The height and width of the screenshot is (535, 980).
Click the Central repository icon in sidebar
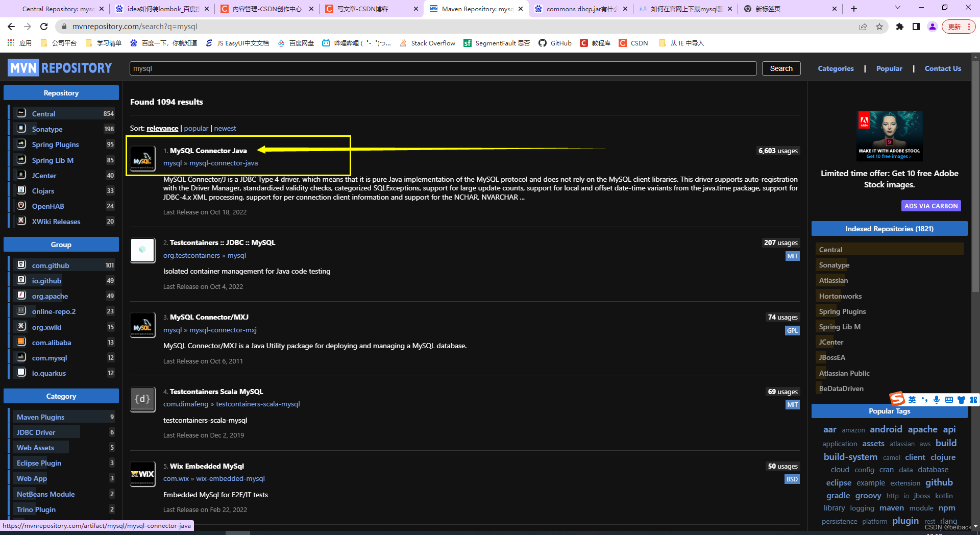pos(21,113)
